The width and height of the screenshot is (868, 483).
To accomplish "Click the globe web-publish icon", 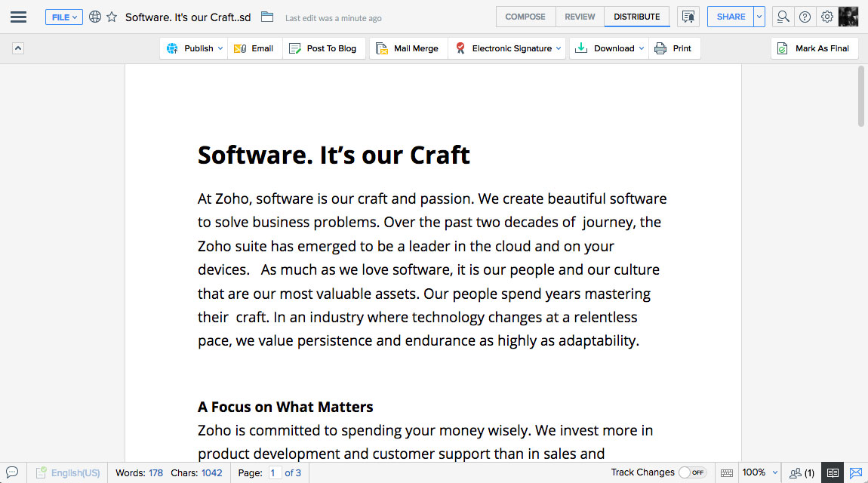I will point(95,17).
